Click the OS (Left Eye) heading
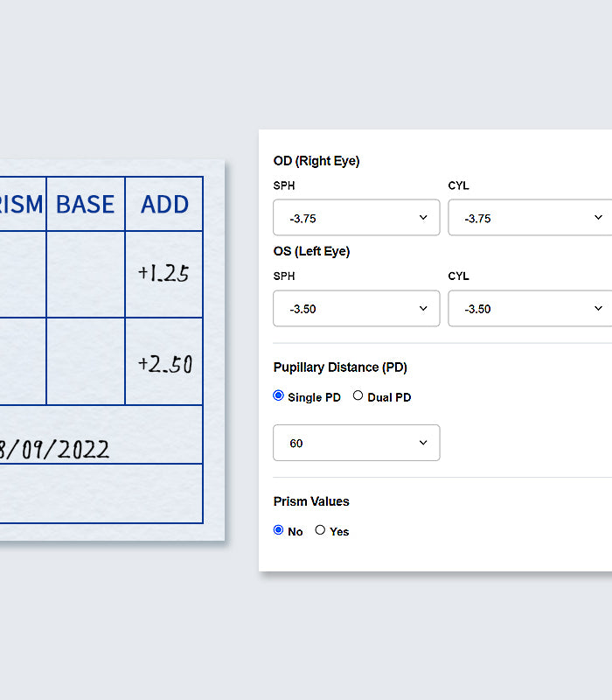Viewport: 612px width, 700px height. [311, 251]
